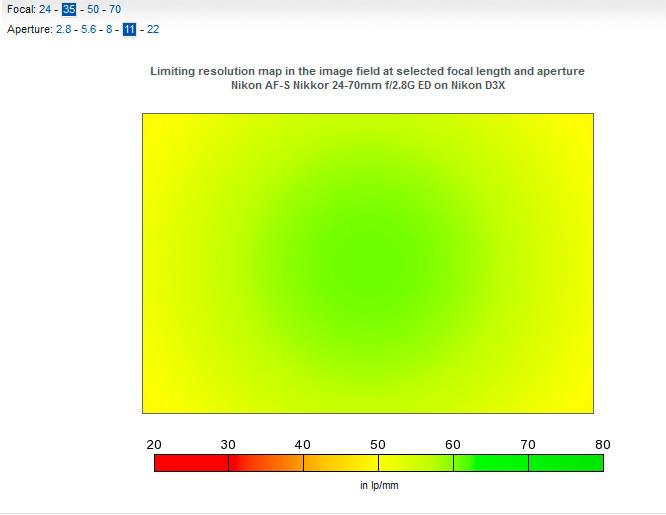Click the legend value 20
Viewport: 666px width, 515px height.
coord(154,444)
